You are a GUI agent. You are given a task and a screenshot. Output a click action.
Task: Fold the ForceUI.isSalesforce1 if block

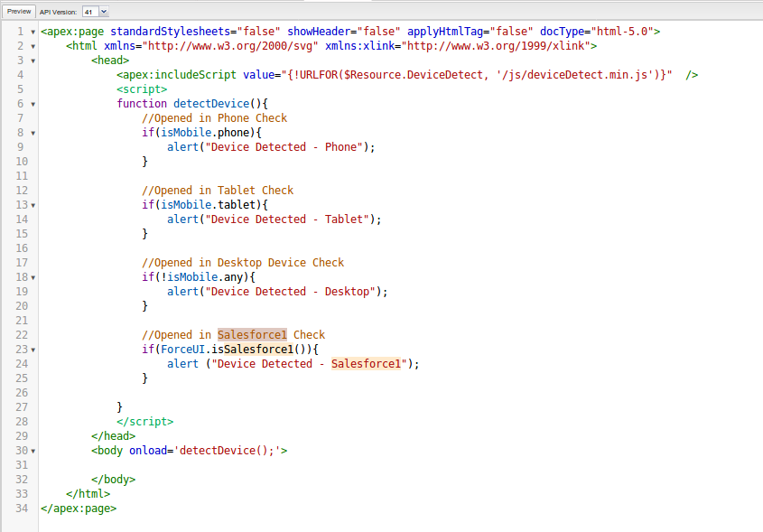pyautogui.click(x=33, y=350)
